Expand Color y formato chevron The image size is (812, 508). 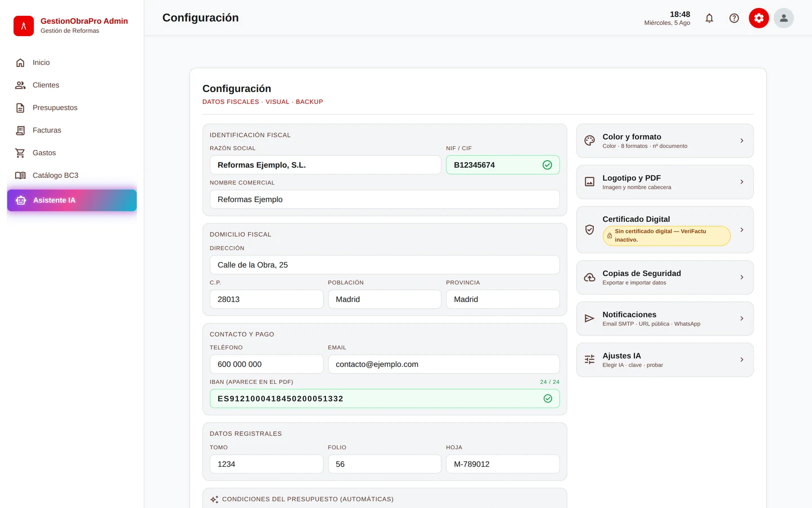coord(742,141)
